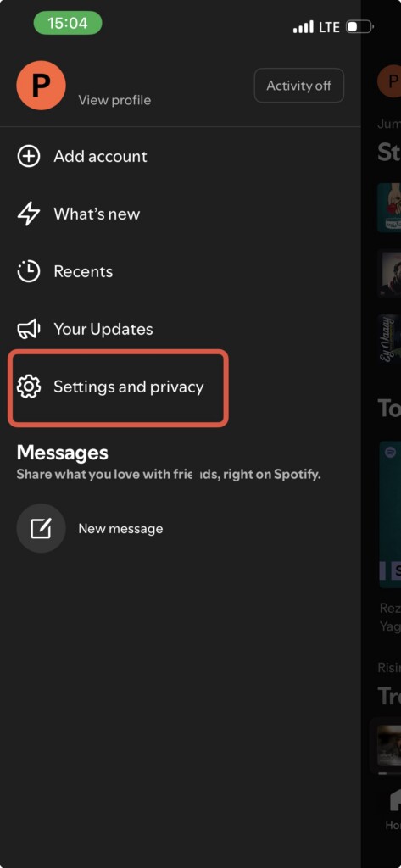Viewport: 401px width, 868px height.
Task: Start a New message
Action: coord(120,529)
